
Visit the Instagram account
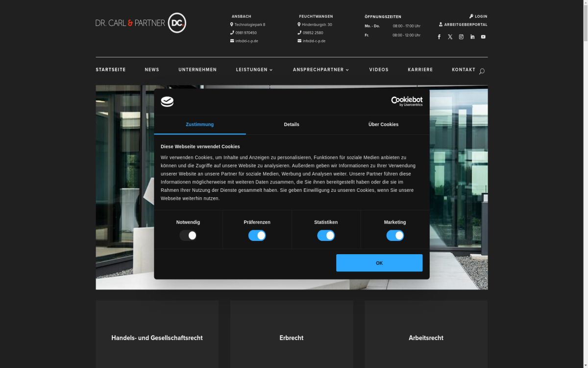click(461, 36)
